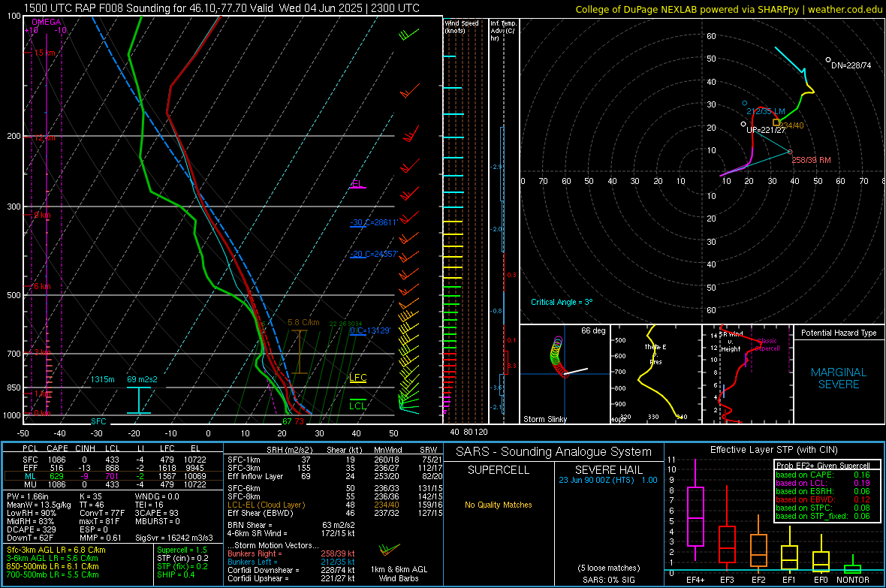Viewport: 886px width, 588px height.
Task: Click the orange 234/40 square marker on hodograph
Action: click(776, 122)
